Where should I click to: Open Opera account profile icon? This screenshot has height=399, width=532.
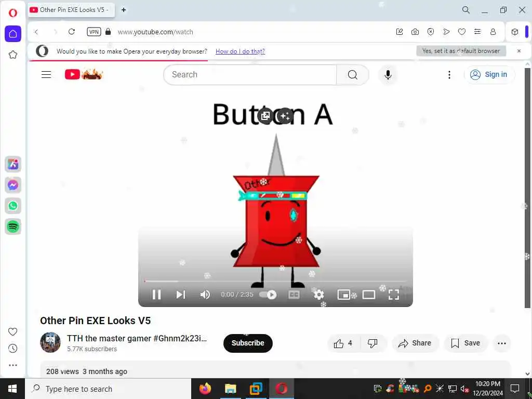pos(493,32)
